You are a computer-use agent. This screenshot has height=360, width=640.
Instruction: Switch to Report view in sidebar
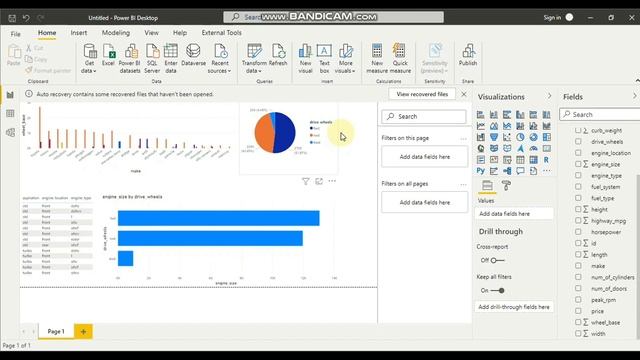click(x=10, y=95)
